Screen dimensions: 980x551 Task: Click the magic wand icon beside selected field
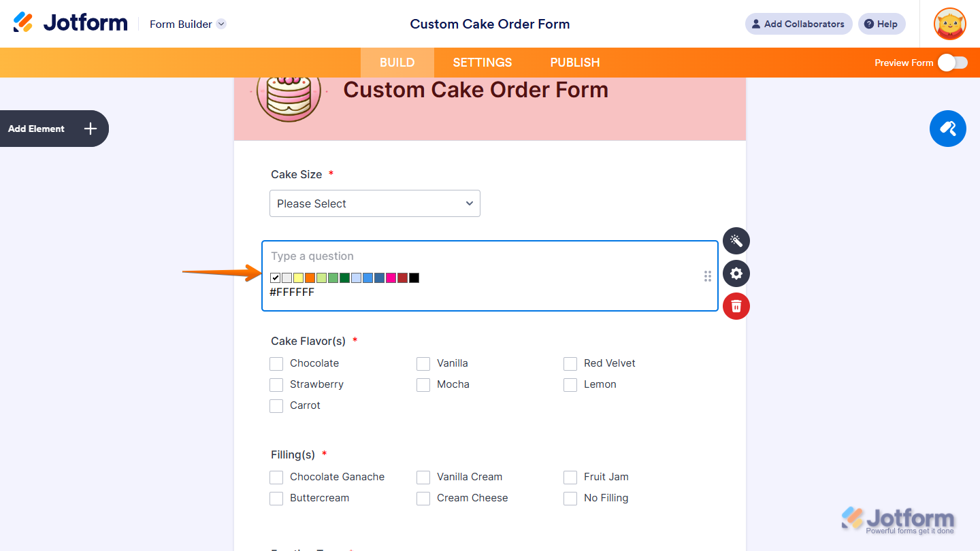[736, 241]
